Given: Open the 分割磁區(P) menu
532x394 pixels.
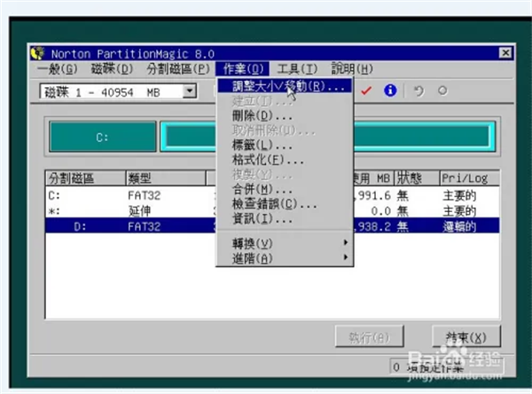Looking at the screenshot, I should [x=178, y=69].
